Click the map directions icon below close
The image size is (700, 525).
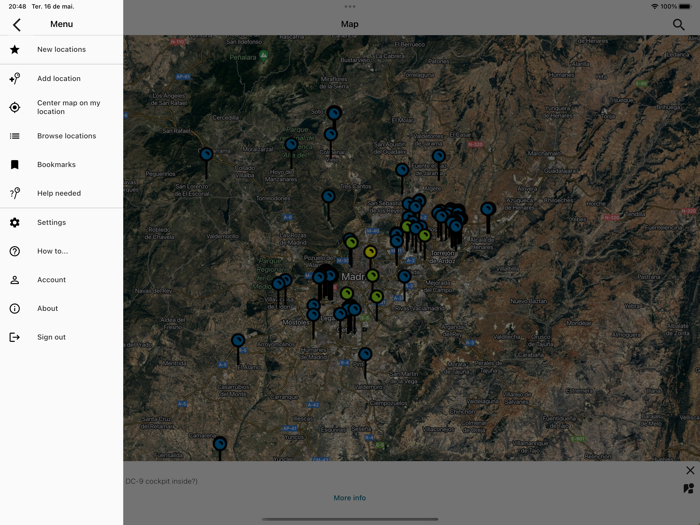689,488
